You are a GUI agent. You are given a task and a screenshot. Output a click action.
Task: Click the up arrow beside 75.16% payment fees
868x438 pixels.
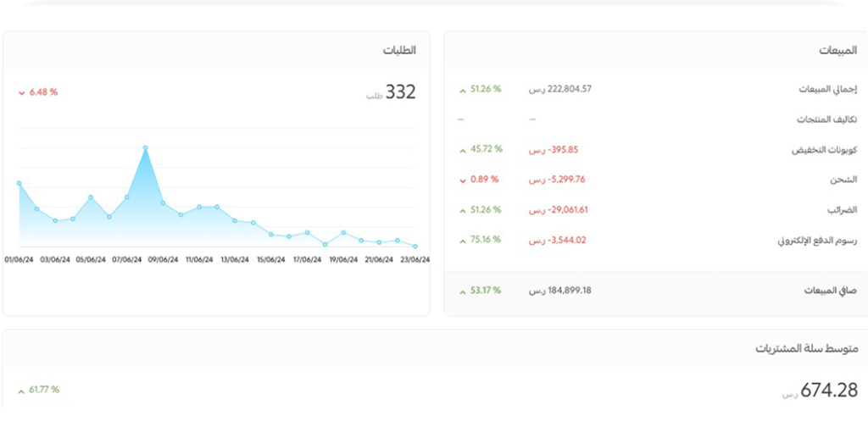(462, 240)
